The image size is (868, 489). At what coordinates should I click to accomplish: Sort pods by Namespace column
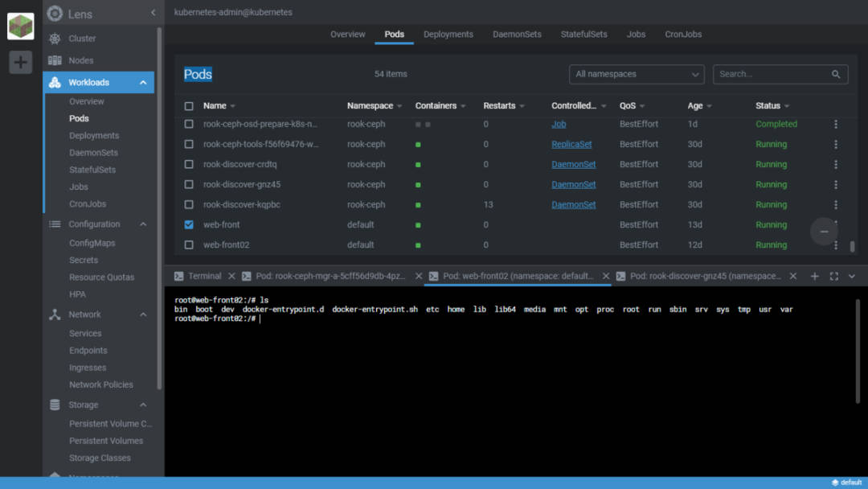(x=370, y=106)
